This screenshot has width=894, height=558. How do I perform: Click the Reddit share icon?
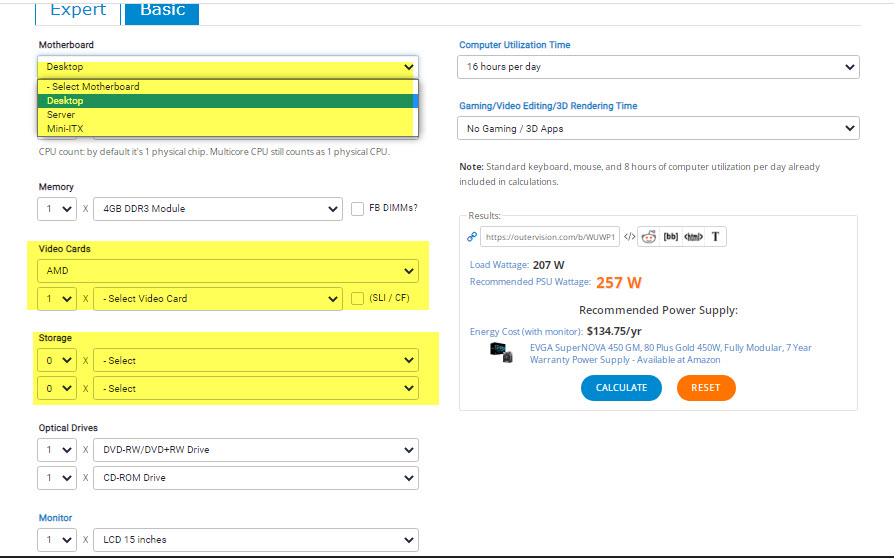(648, 237)
